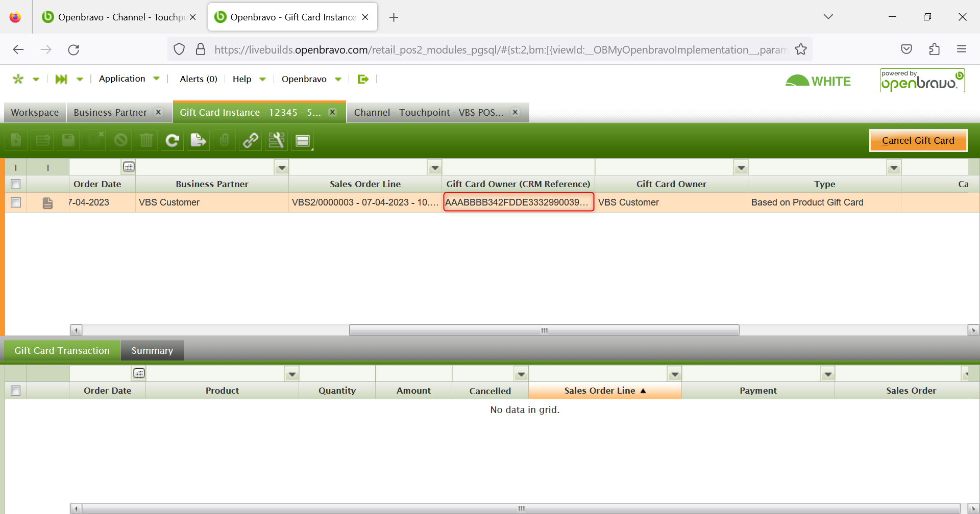Go back in browser history

point(18,49)
